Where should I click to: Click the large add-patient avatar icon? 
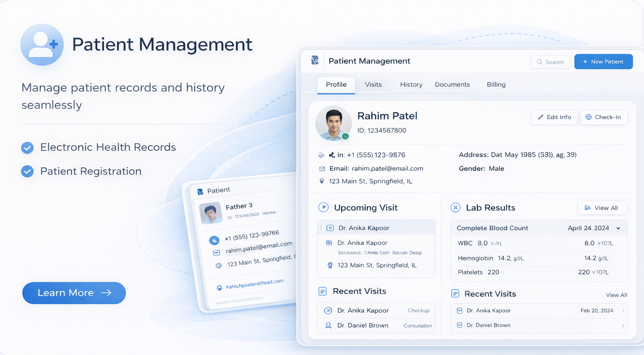point(42,44)
